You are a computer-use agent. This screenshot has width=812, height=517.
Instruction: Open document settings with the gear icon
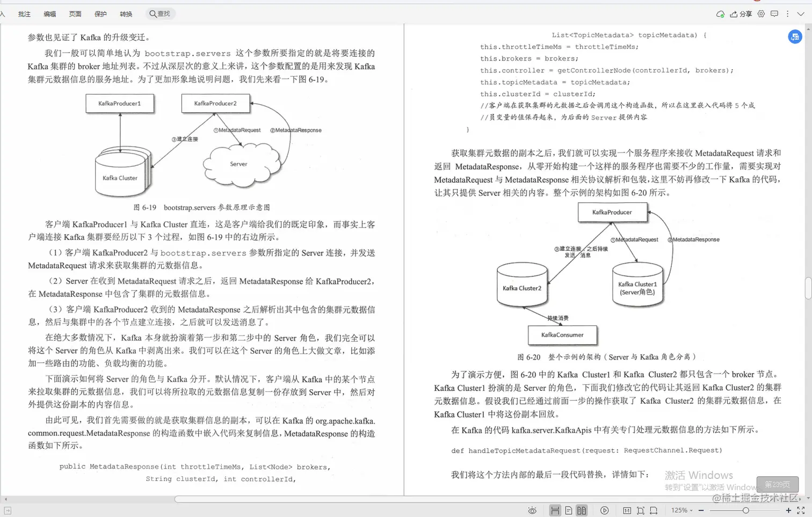point(760,14)
